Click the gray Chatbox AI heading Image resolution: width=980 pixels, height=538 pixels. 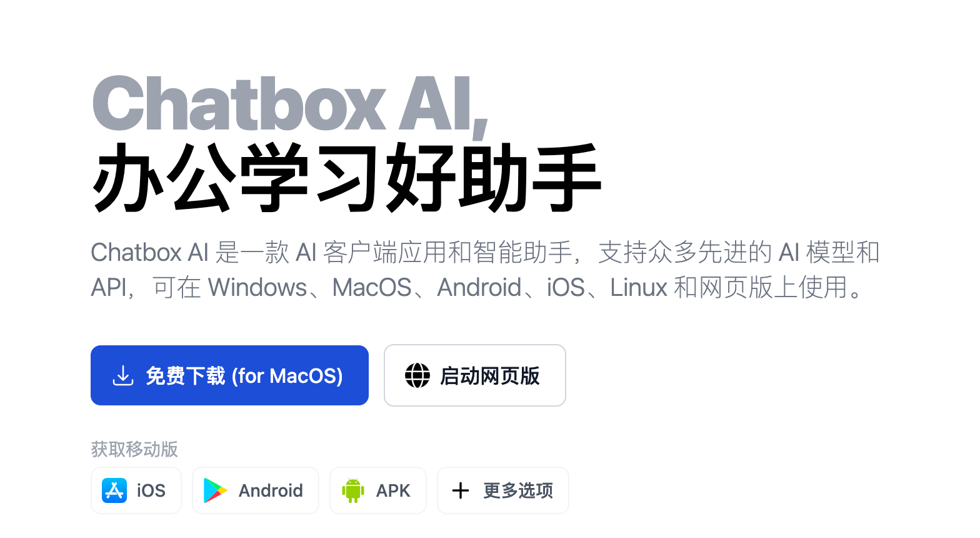pos(290,104)
